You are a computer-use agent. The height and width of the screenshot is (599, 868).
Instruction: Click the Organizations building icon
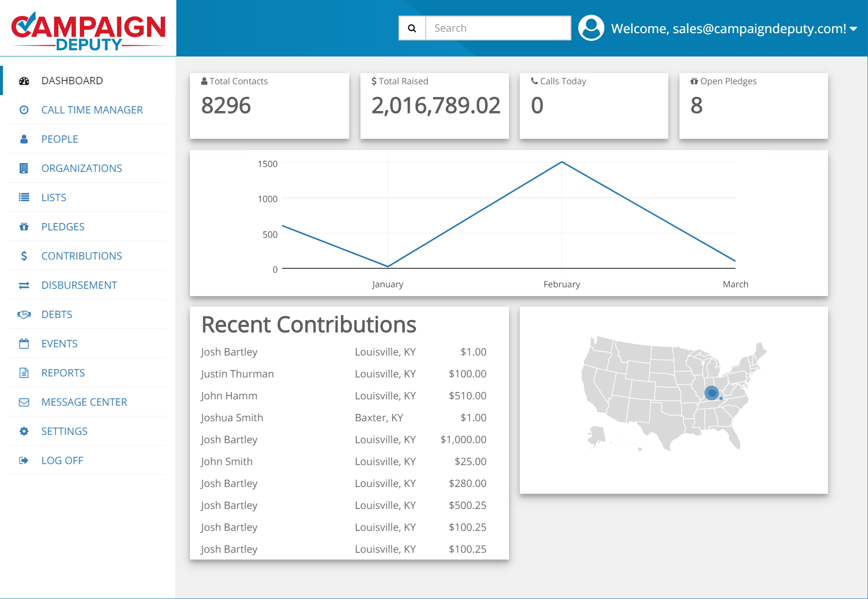point(24,168)
